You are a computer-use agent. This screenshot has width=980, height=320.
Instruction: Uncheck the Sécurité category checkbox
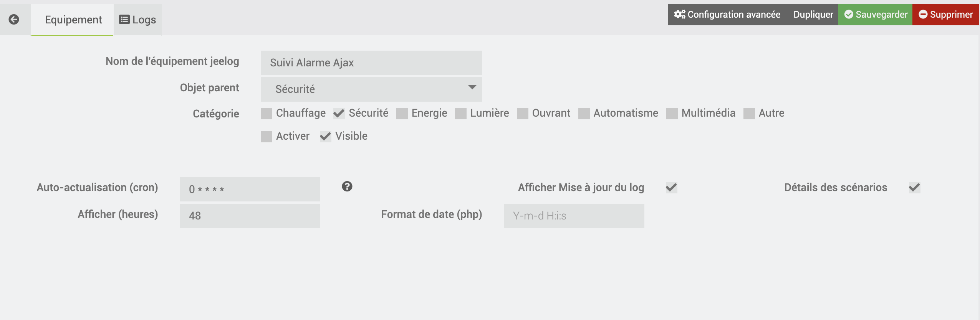point(339,114)
